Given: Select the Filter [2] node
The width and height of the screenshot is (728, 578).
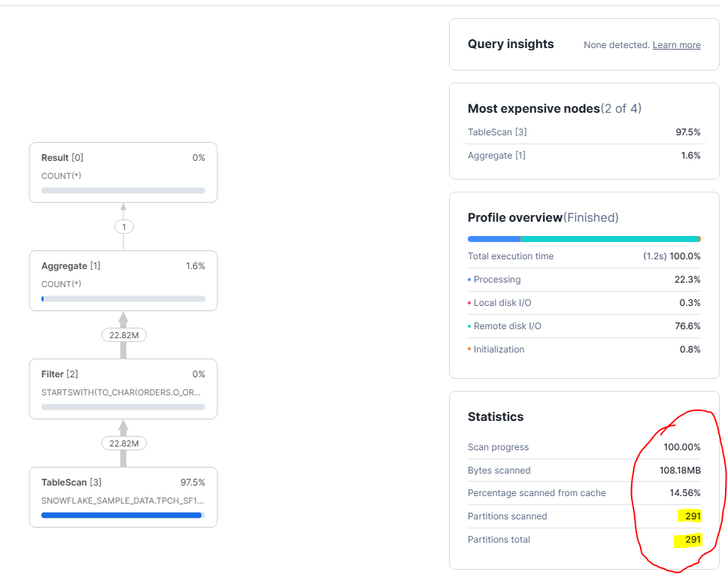Looking at the screenshot, I should pos(123,388).
